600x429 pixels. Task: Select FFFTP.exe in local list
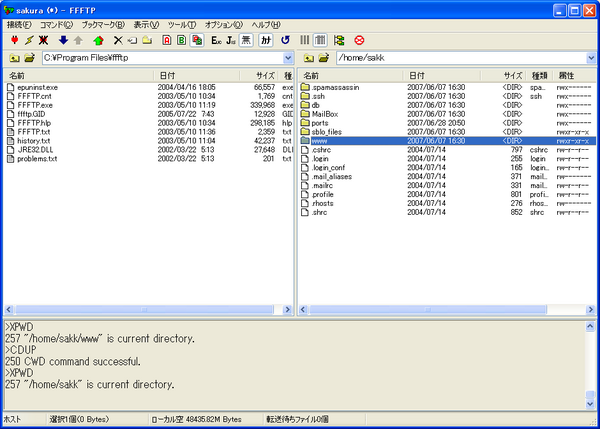pos(35,105)
